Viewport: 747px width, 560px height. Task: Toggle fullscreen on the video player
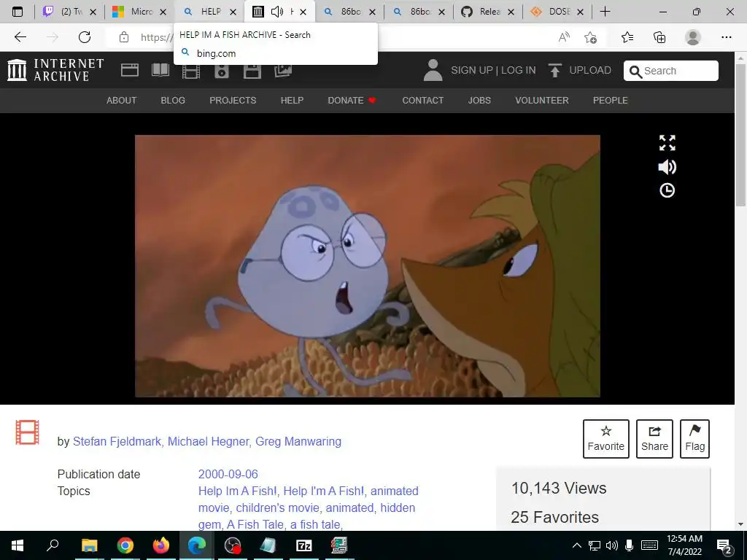pos(667,143)
